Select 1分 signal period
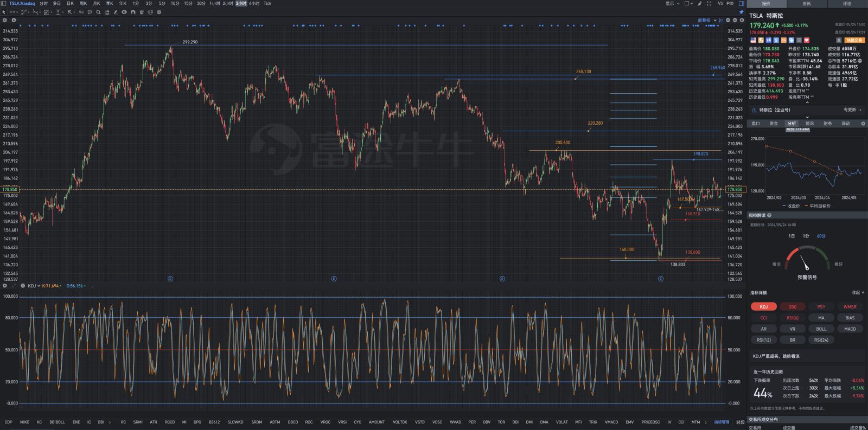 (806, 236)
